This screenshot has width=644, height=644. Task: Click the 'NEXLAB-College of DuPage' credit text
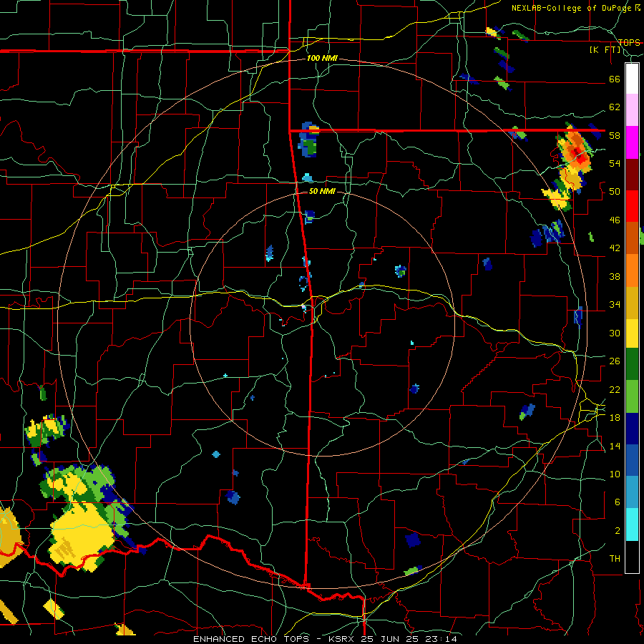pos(572,8)
